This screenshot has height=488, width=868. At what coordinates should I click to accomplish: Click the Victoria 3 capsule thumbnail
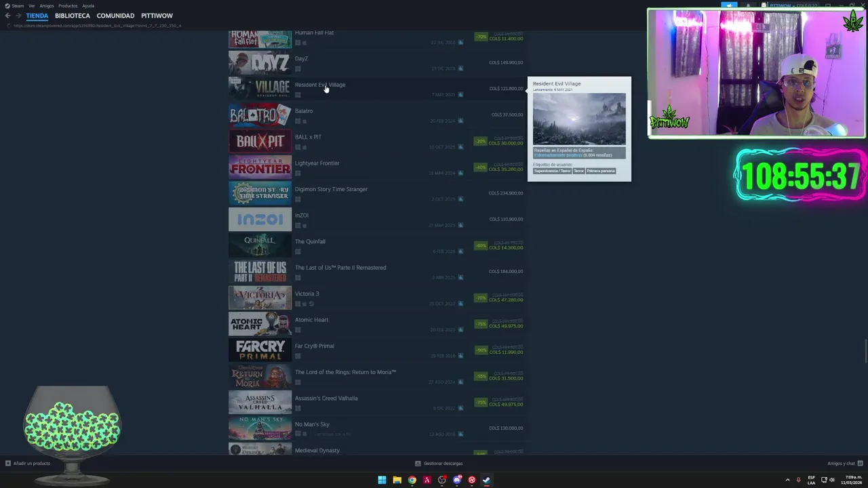click(260, 298)
